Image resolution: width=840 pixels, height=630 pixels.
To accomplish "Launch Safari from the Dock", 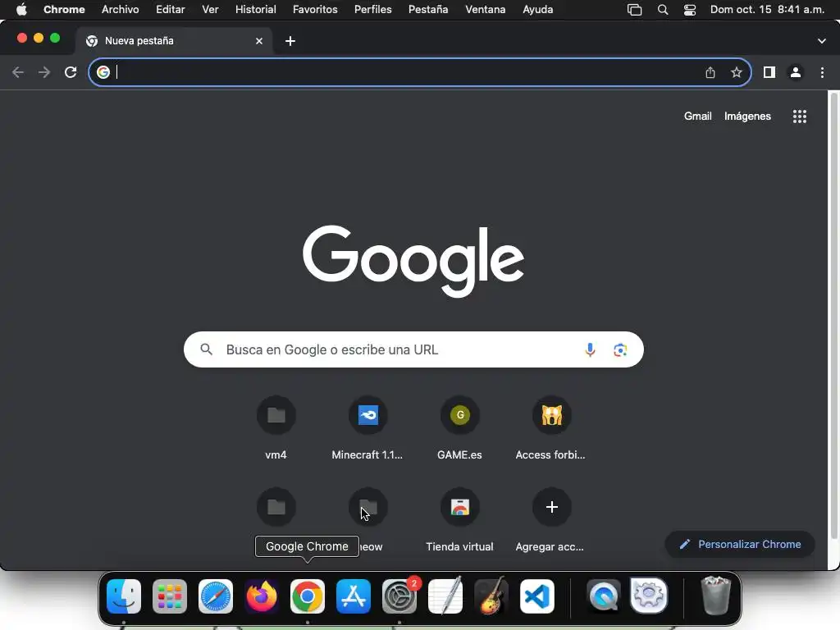I will tap(216, 596).
